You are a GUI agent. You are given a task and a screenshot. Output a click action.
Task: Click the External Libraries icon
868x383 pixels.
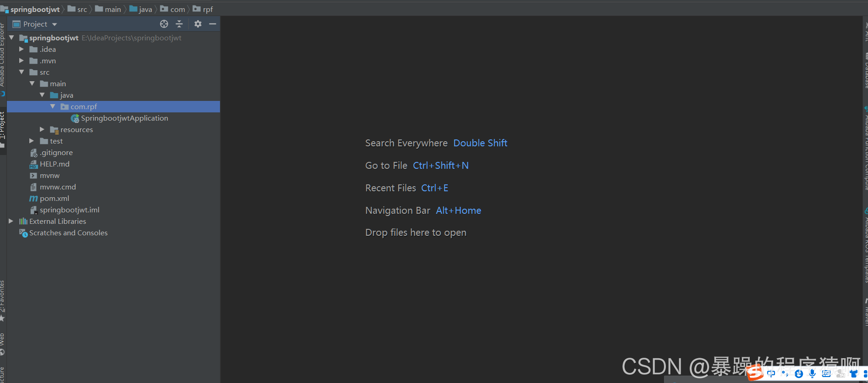click(23, 221)
